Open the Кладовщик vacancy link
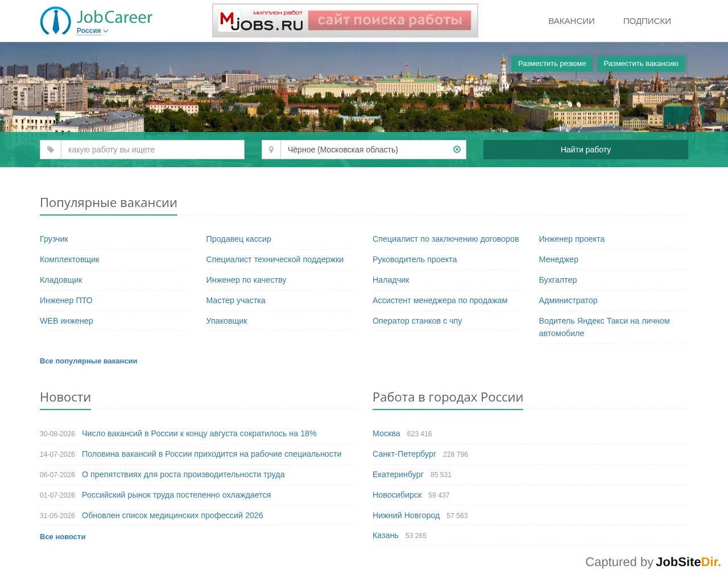The height and width of the screenshot is (579, 728). [x=61, y=280]
